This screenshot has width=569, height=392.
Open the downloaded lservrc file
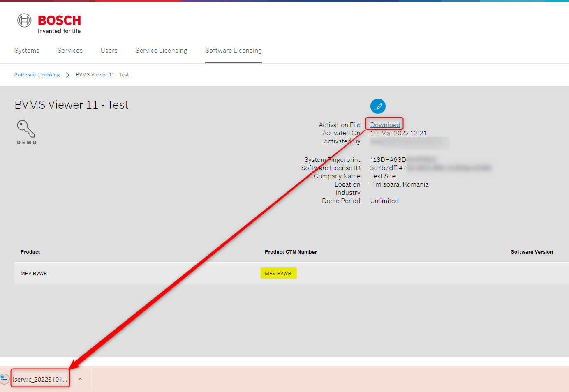(x=40, y=379)
